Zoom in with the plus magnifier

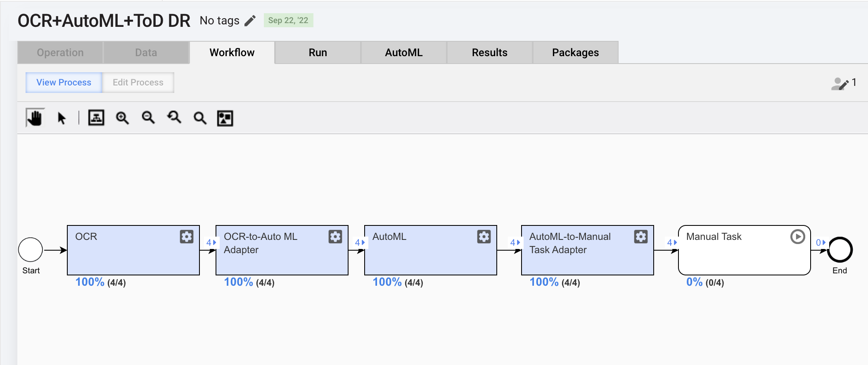[x=122, y=118]
